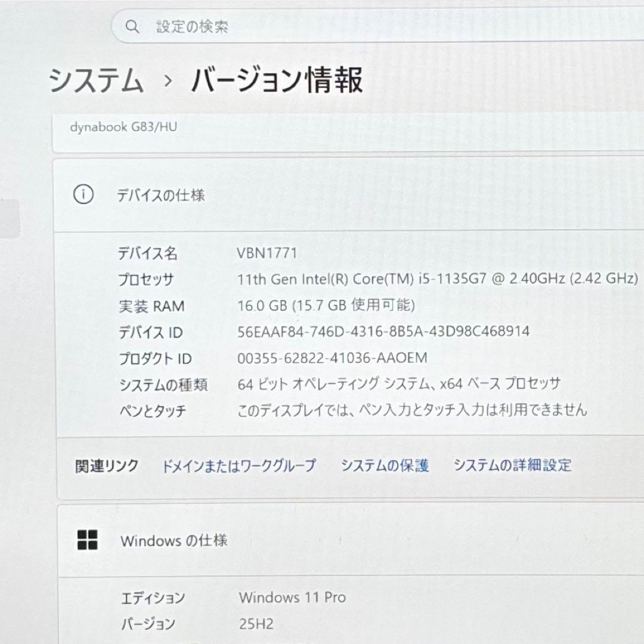Go back to システム in the breadcrumb
Viewport: 644px width, 644px height.
97,80
